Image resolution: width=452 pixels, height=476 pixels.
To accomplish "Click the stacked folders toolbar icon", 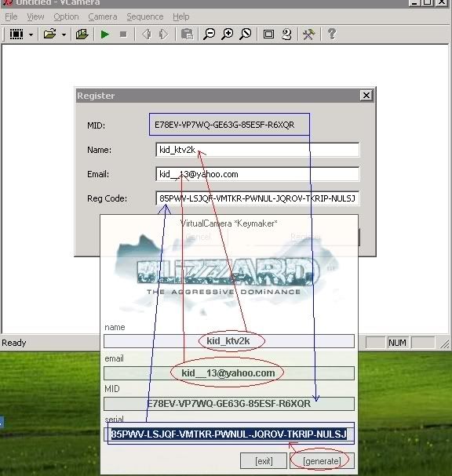I will click(x=82, y=34).
